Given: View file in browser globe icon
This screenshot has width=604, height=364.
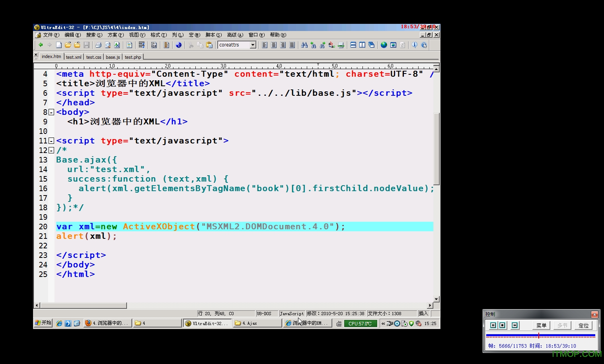Looking at the screenshot, I should [x=384, y=45].
